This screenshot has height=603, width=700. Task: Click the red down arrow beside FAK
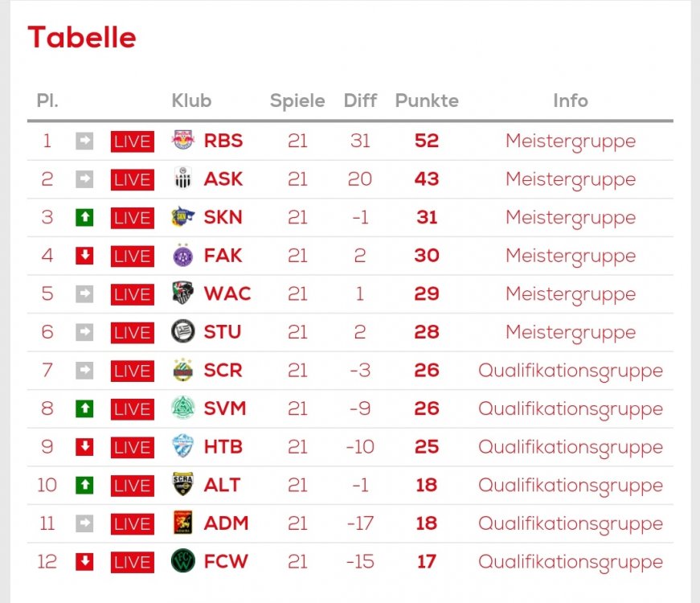pos(84,256)
